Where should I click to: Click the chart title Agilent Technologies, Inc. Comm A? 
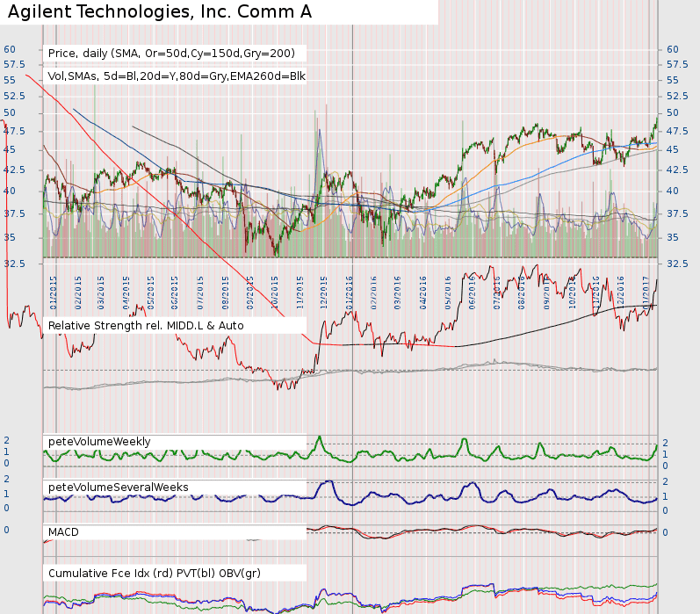[x=160, y=11]
